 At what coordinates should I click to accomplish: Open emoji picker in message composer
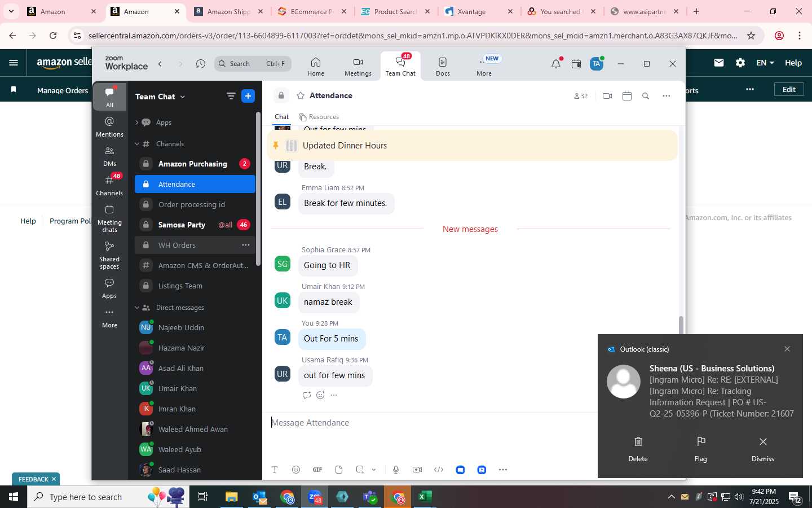(296, 470)
